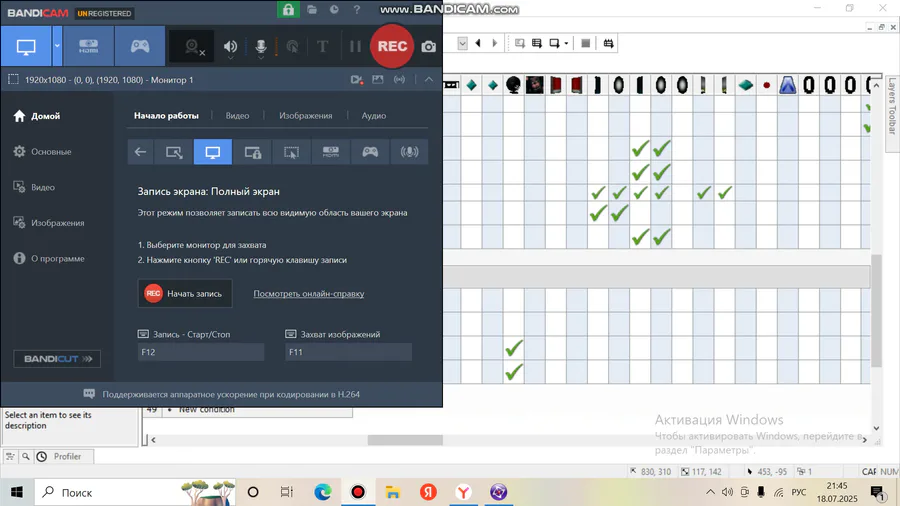The height and width of the screenshot is (506, 900).
Task: Open the Windows Start menu
Action: click(x=17, y=492)
